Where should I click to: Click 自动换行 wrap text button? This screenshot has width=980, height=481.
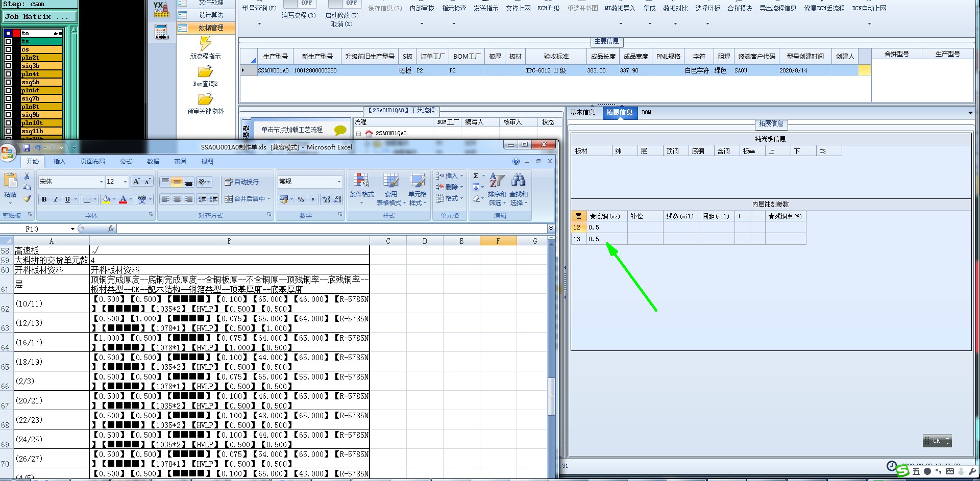242,182
